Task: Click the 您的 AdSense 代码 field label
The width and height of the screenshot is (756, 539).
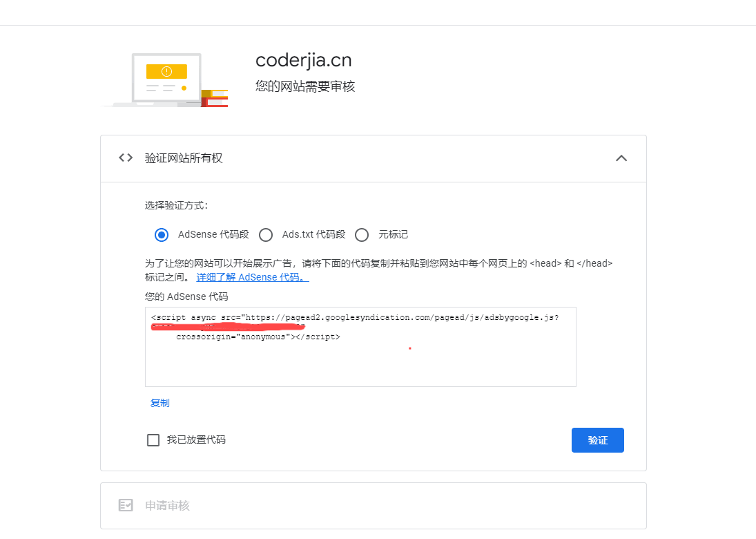Action: click(x=186, y=296)
